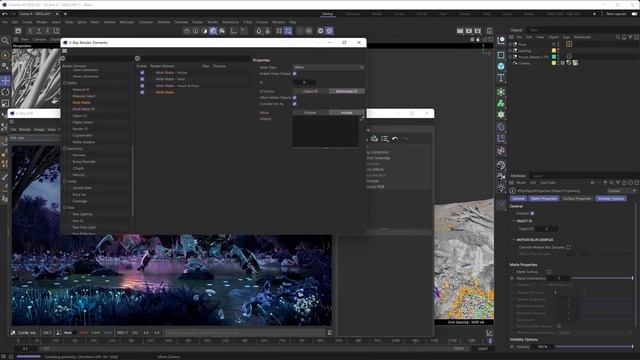Select the Move tool in left toolbar
640x360 pixels.
click(x=5, y=80)
